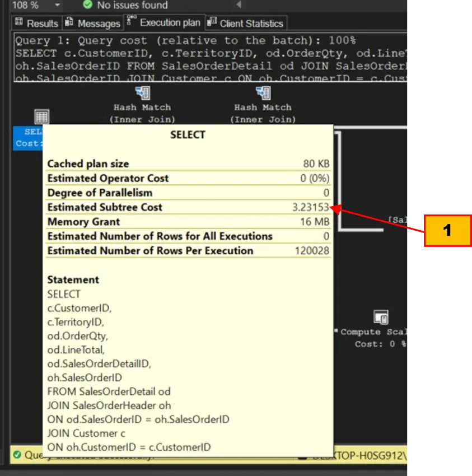Viewport: 472px width, 476px height.
Task: Click the second Hash Match operator icon
Action: click(263, 93)
